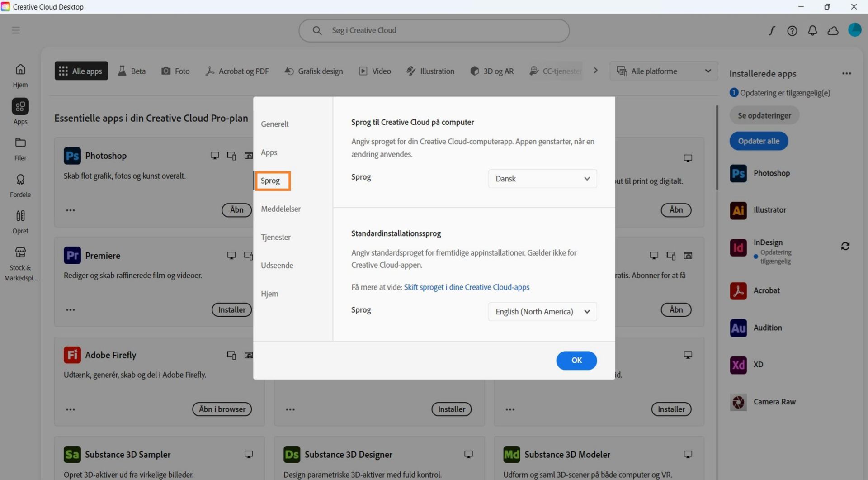Viewport: 868px width, 480px height.
Task: Click the Se opdateringer button
Action: (764, 115)
